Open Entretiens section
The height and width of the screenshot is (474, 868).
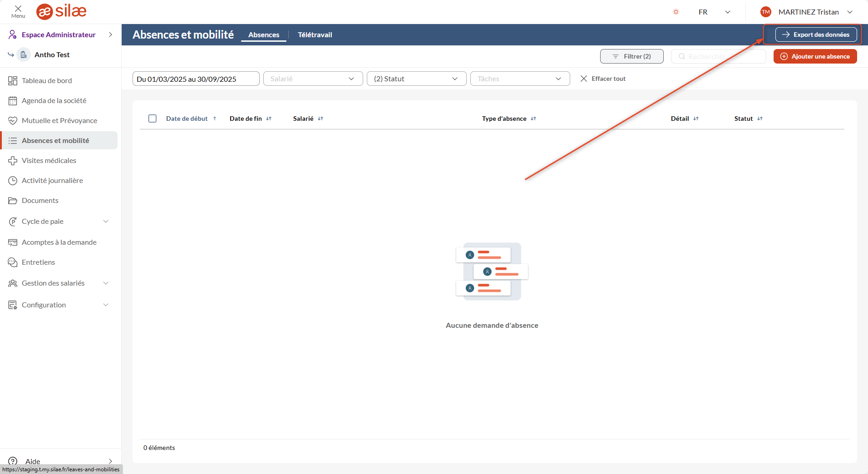click(38, 262)
